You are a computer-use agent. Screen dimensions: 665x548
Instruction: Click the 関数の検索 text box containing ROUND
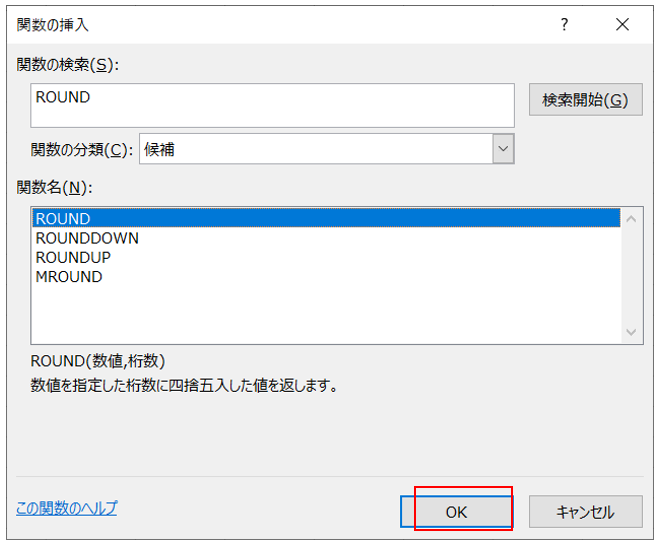point(272,105)
